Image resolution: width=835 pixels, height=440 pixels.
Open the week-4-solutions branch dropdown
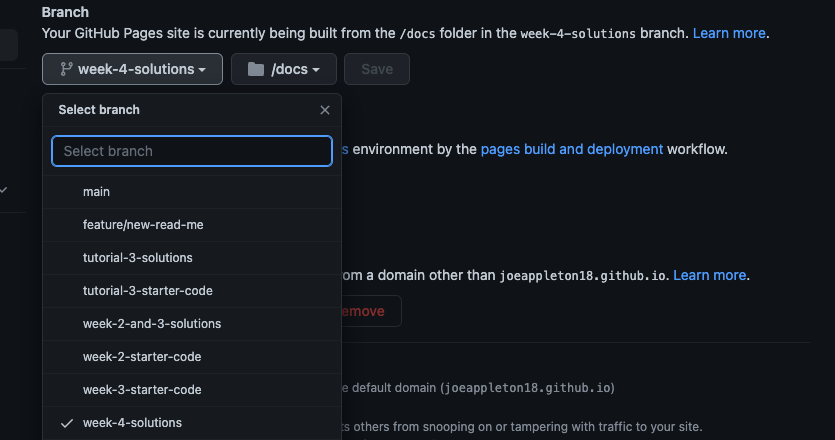tap(132, 69)
